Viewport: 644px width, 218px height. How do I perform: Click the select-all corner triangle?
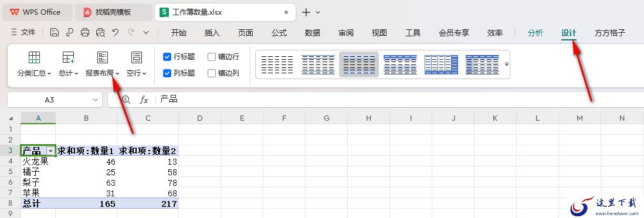(11, 118)
